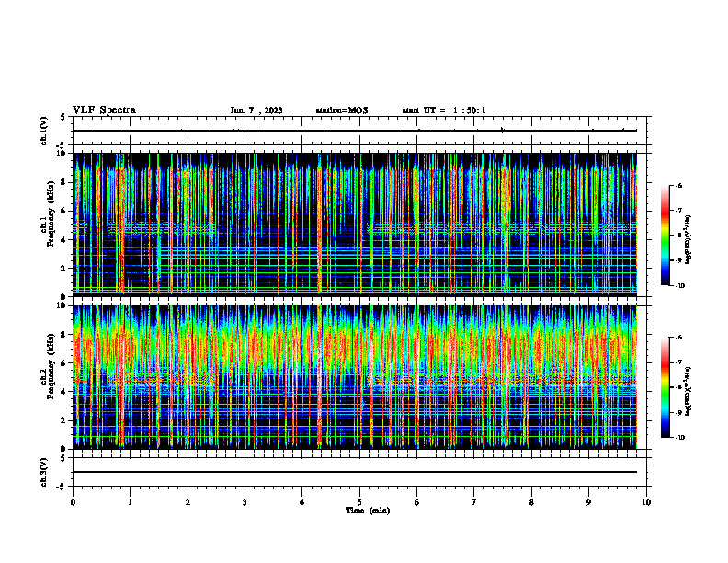Click the ch.2 Frequency (kHz) axis label
This screenshot has height=563, width=728.
tap(47, 366)
